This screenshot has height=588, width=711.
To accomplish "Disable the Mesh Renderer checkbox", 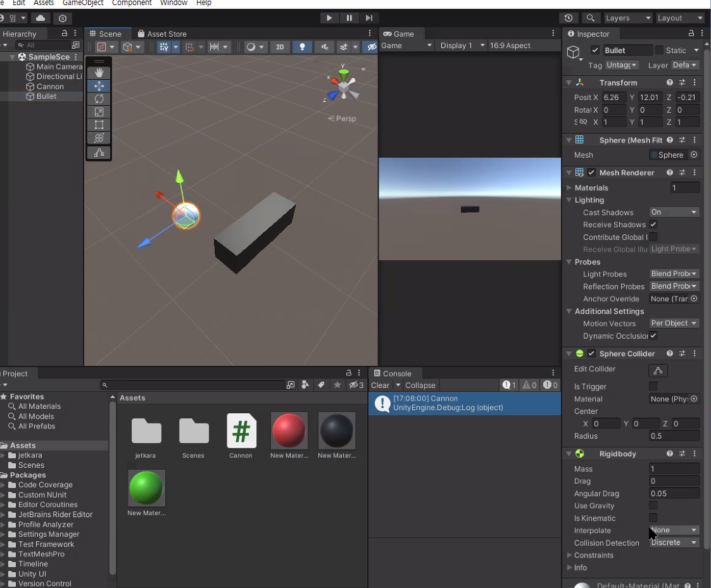I will tap(591, 172).
